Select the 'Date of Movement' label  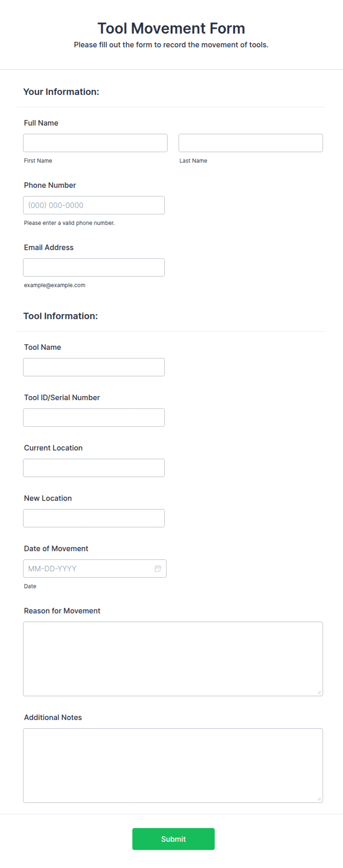(56, 549)
